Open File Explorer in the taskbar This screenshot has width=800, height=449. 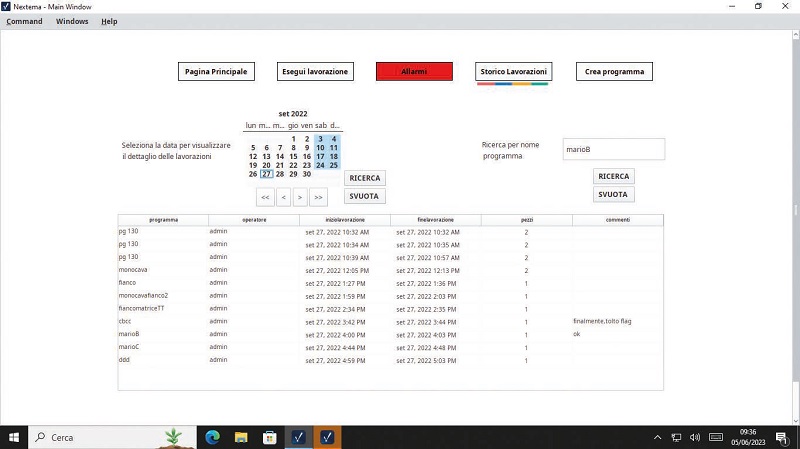pos(241,437)
